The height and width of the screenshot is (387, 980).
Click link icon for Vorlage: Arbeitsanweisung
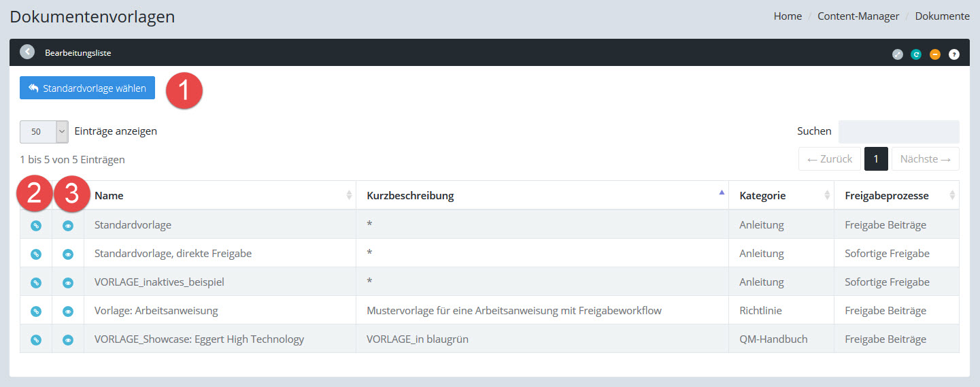36,312
